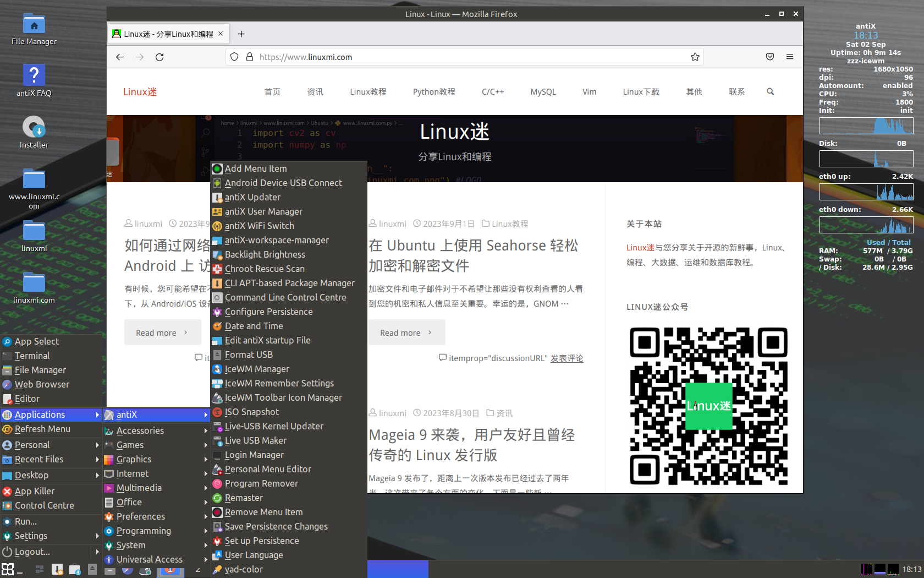Image resolution: width=924 pixels, height=578 pixels.
Task: Close the Linux迷 browser tab
Action: click(x=221, y=34)
